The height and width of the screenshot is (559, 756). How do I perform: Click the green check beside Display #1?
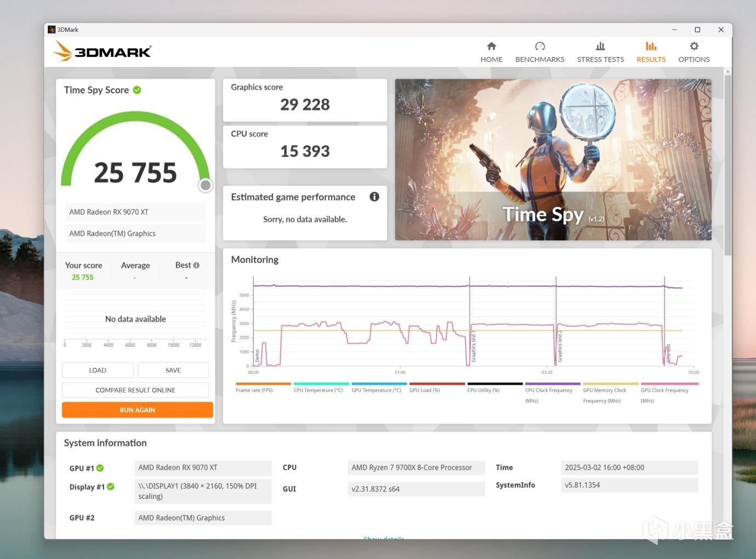click(x=111, y=487)
